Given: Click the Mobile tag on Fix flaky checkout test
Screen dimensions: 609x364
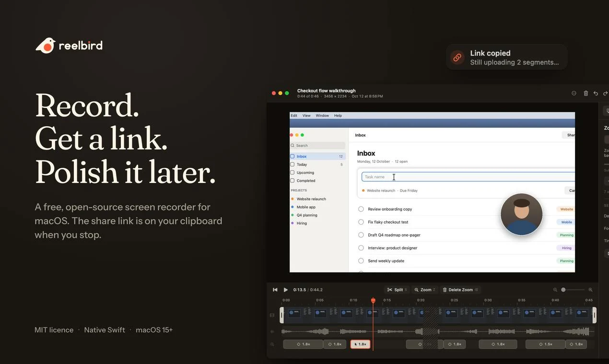Looking at the screenshot, I should point(566,222).
